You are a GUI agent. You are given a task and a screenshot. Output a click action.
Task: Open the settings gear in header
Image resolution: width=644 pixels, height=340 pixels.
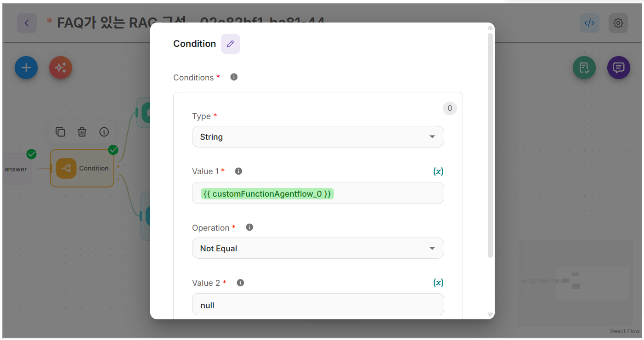click(x=618, y=23)
